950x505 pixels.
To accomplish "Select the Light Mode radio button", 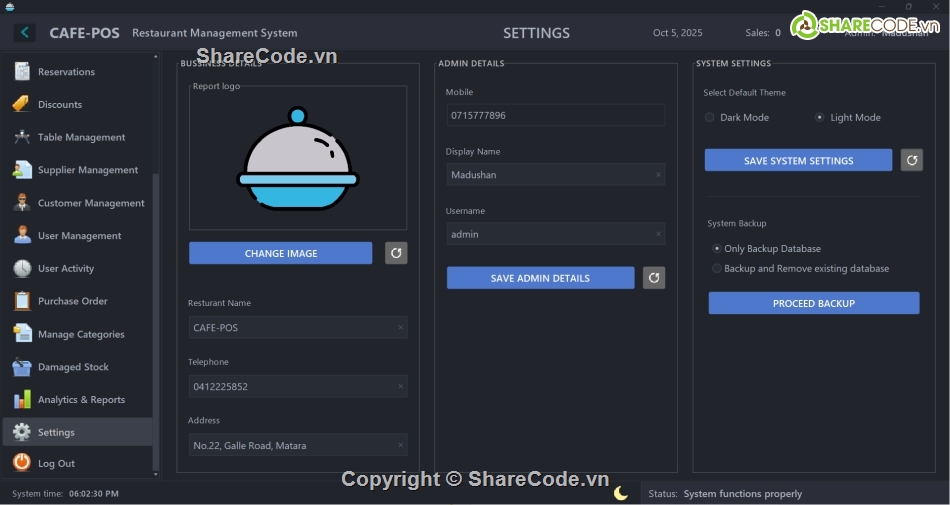I will point(820,117).
